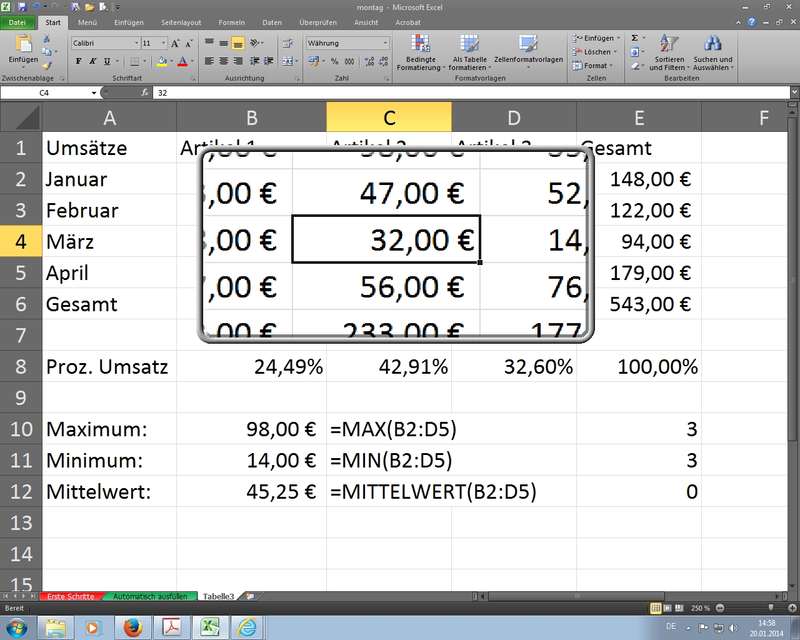The height and width of the screenshot is (640, 800).
Task: Click the Suchen und Auswählen binoculars
Action: [713, 46]
